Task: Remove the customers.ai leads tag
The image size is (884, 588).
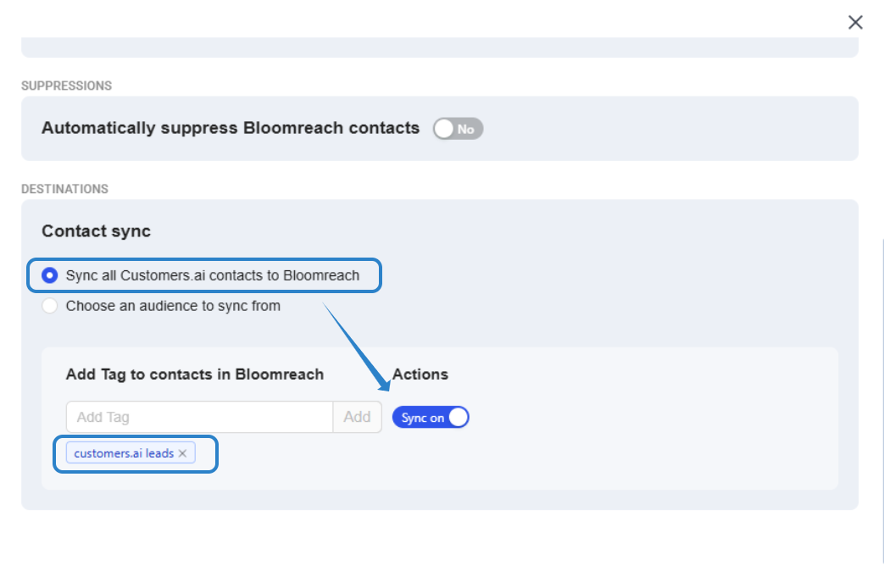Action: (x=182, y=454)
